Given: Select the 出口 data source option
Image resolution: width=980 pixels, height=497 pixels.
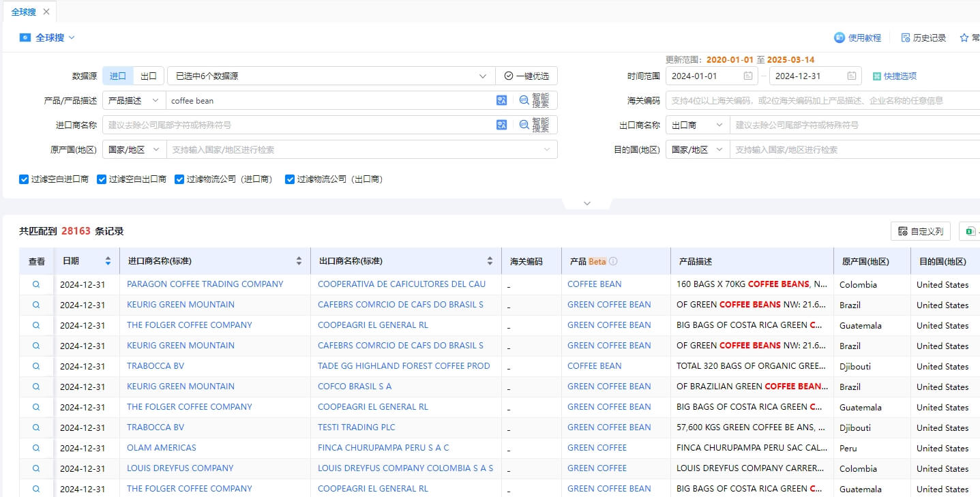Looking at the screenshot, I should pyautogui.click(x=149, y=76).
